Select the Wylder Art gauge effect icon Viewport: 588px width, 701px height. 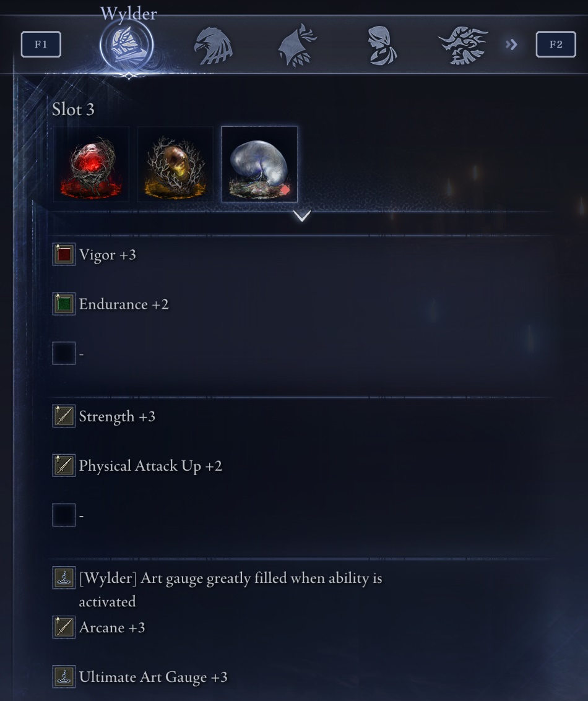click(64, 578)
